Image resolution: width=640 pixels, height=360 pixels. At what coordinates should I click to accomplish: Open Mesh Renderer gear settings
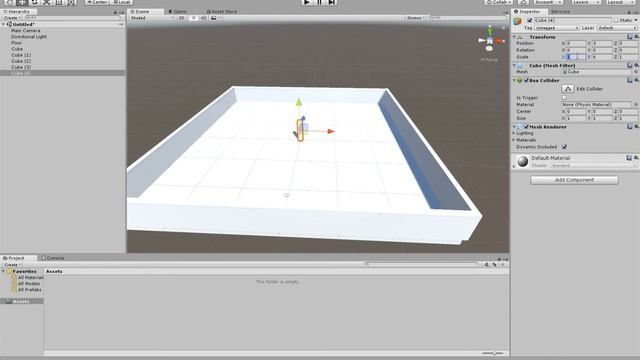(x=636, y=127)
